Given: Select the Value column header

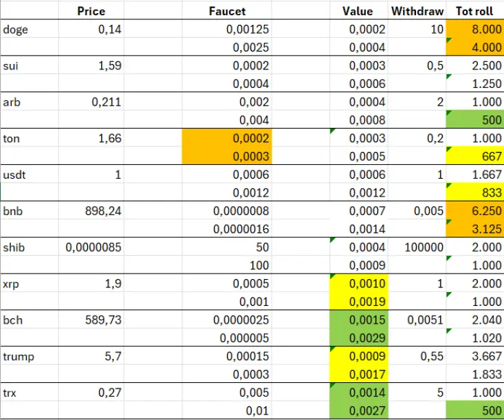Looking at the screenshot, I should point(358,10).
